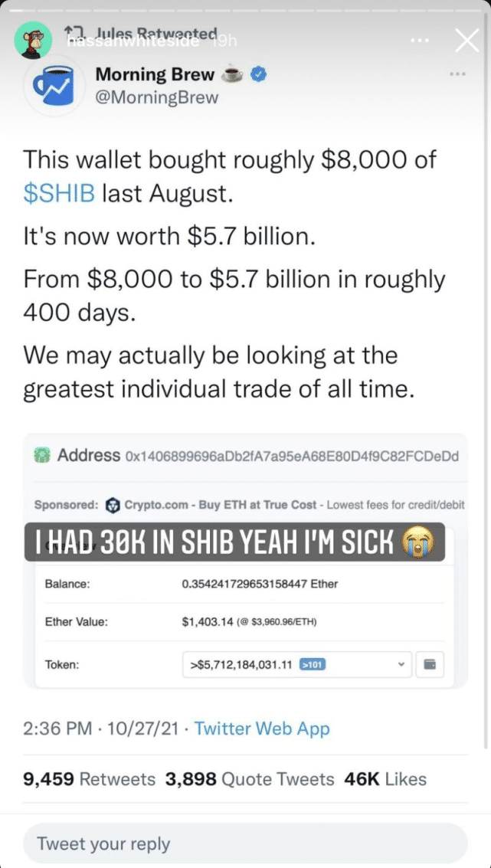Click the green identicon next to Address

42,456
